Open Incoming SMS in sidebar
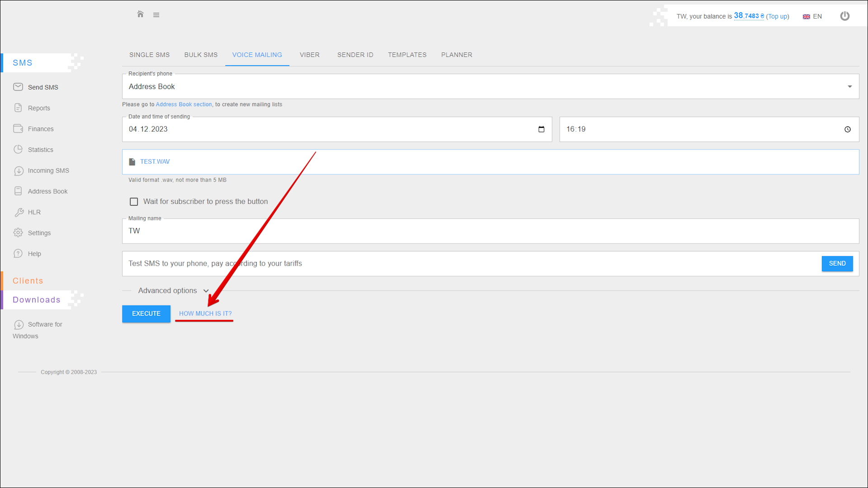The height and width of the screenshot is (488, 868). pyautogui.click(x=48, y=170)
